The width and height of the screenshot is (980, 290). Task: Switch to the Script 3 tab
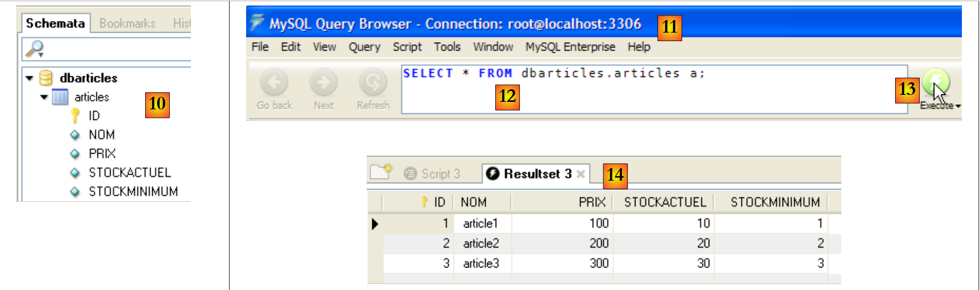[x=440, y=174]
